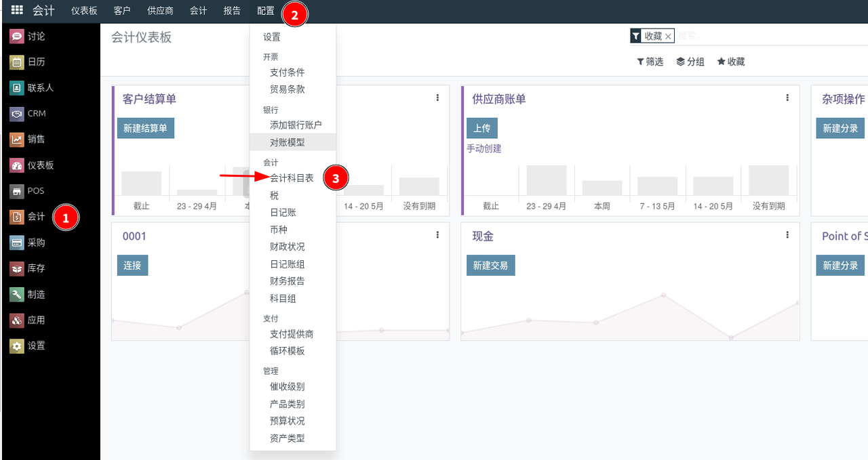The image size is (868, 460).
Task: Open the 收藏 favorites dropdown under search
Action: coord(731,62)
